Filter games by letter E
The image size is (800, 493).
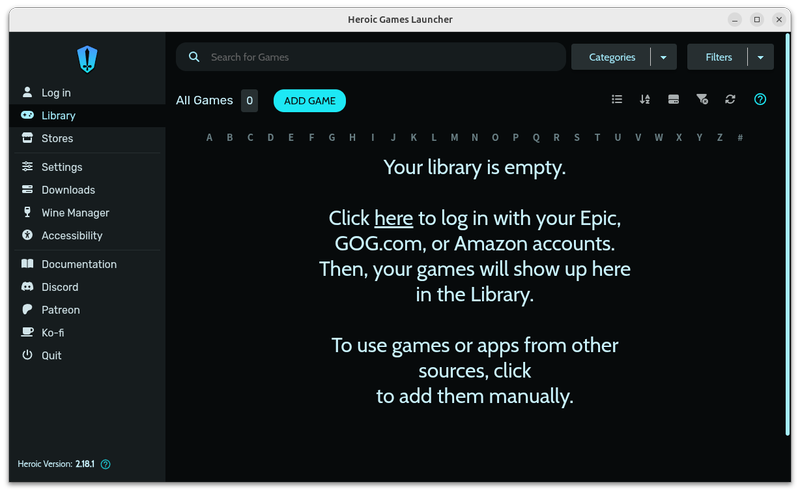click(291, 137)
